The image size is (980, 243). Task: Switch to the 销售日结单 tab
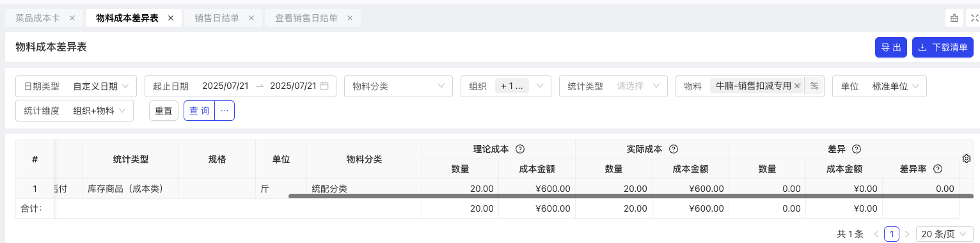click(x=217, y=18)
